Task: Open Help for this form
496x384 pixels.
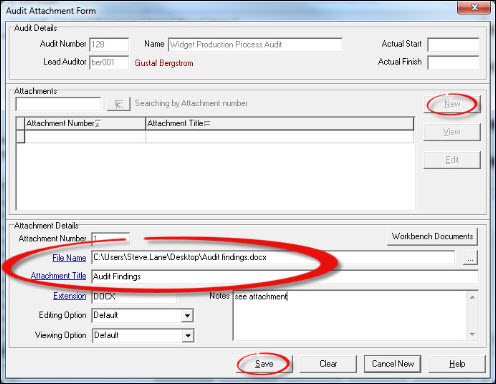Action: pyautogui.click(x=457, y=364)
